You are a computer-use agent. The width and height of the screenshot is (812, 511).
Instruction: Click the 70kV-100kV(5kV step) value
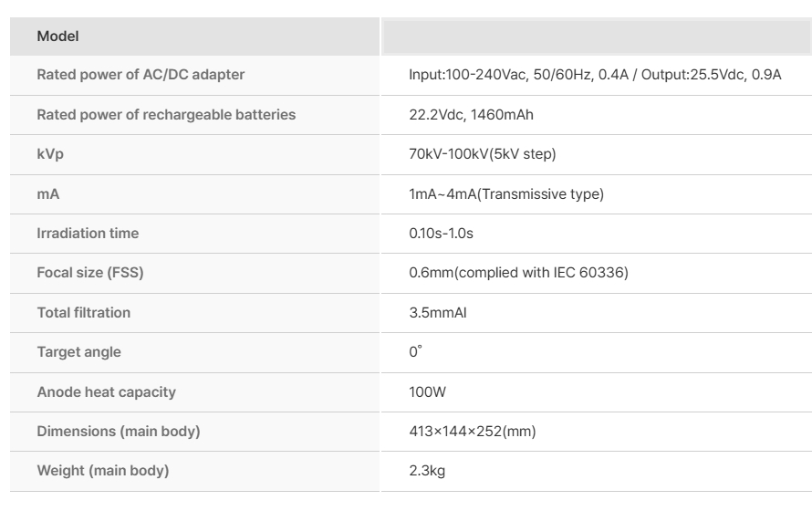[x=483, y=154]
